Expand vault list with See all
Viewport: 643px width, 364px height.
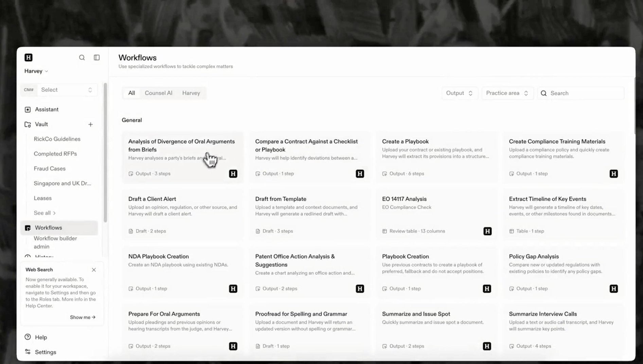pyautogui.click(x=44, y=213)
